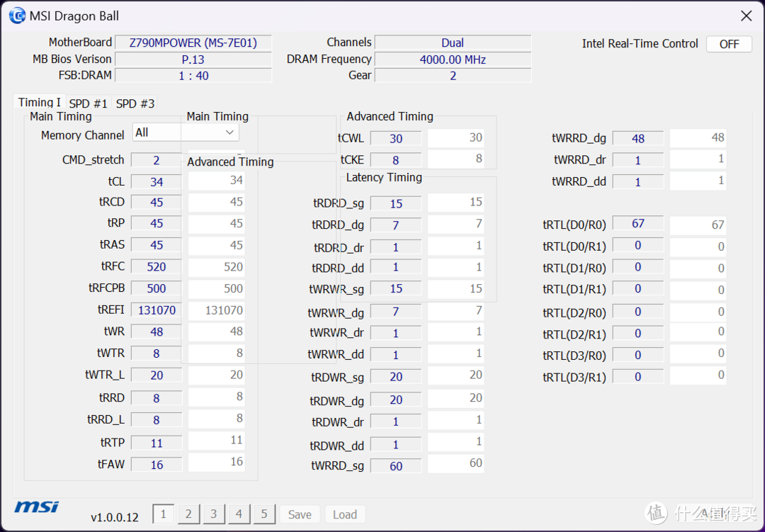Click the Save button
The image size is (765, 532).
click(x=300, y=514)
